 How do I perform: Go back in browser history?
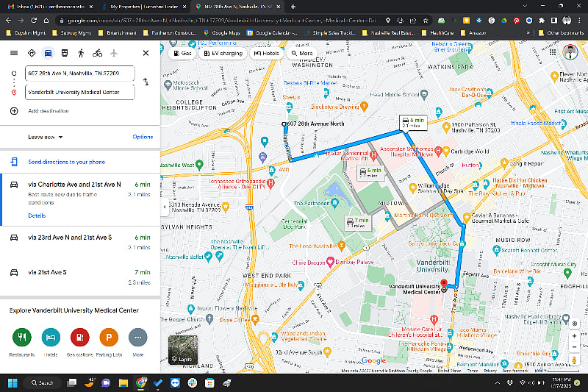click(9, 21)
